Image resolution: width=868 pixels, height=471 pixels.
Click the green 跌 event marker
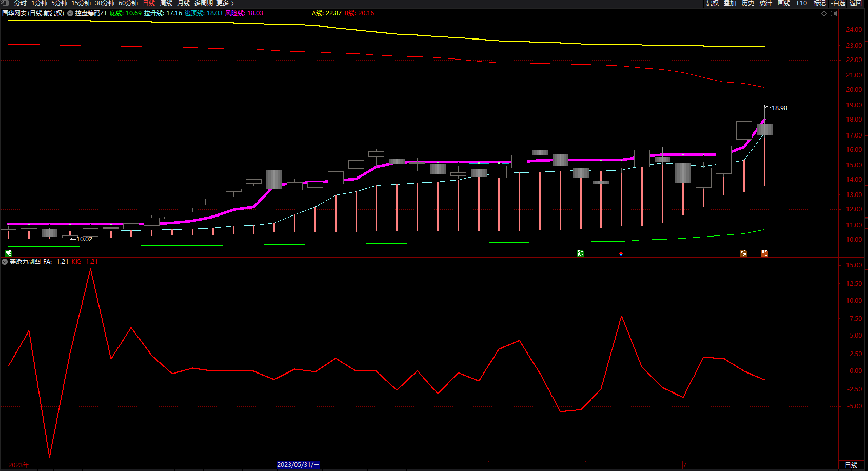(581, 253)
